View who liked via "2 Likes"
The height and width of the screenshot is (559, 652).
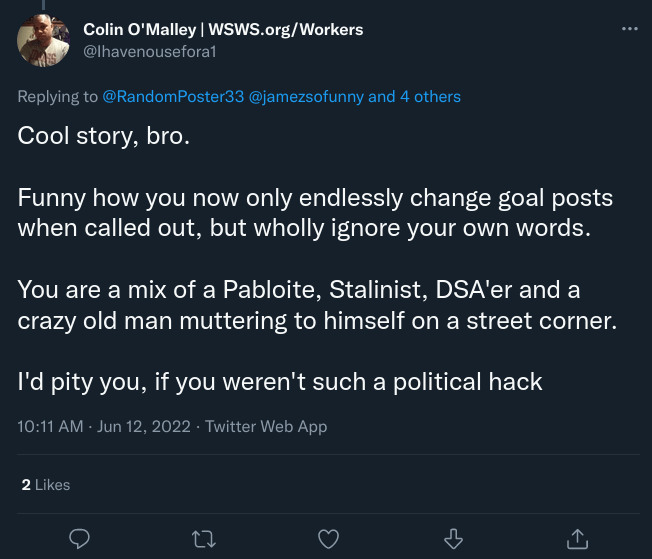pyautogui.click(x=46, y=484)
